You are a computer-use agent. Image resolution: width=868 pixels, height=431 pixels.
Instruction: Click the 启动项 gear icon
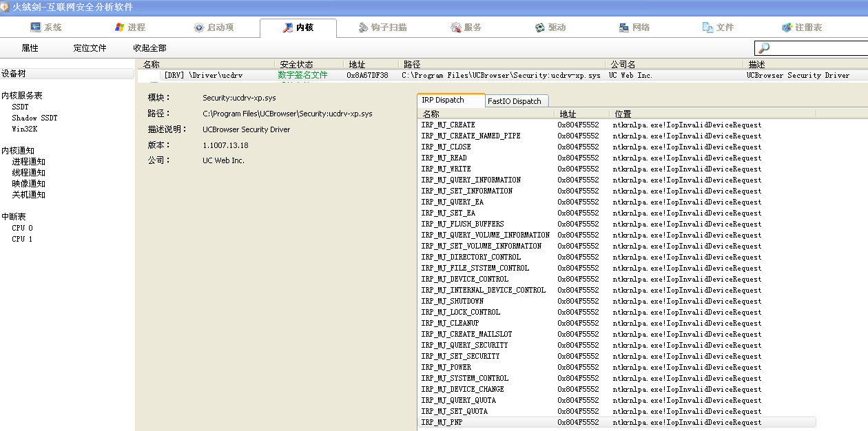[x=199, y=28]
